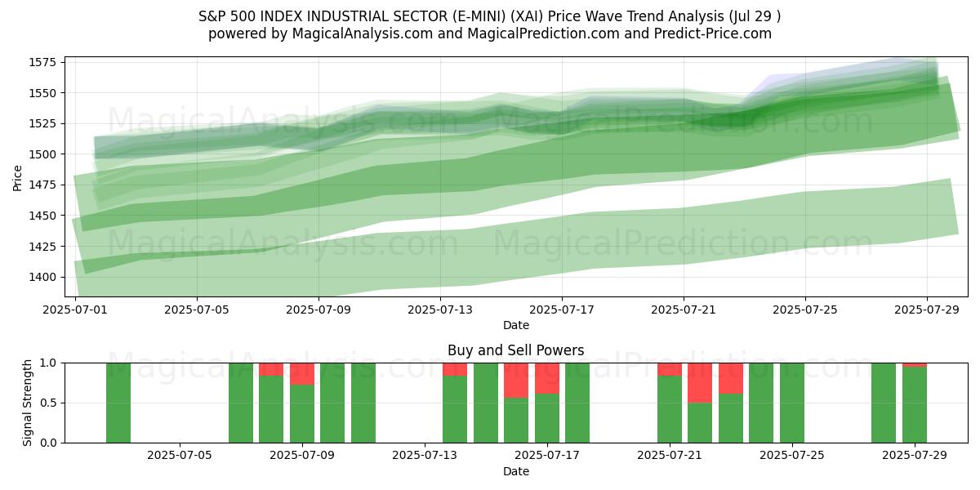Click the 2025-07-25 date tick under Buy and Sell Powers
This screenshot has height=490, width=980.
pos(792,456)
